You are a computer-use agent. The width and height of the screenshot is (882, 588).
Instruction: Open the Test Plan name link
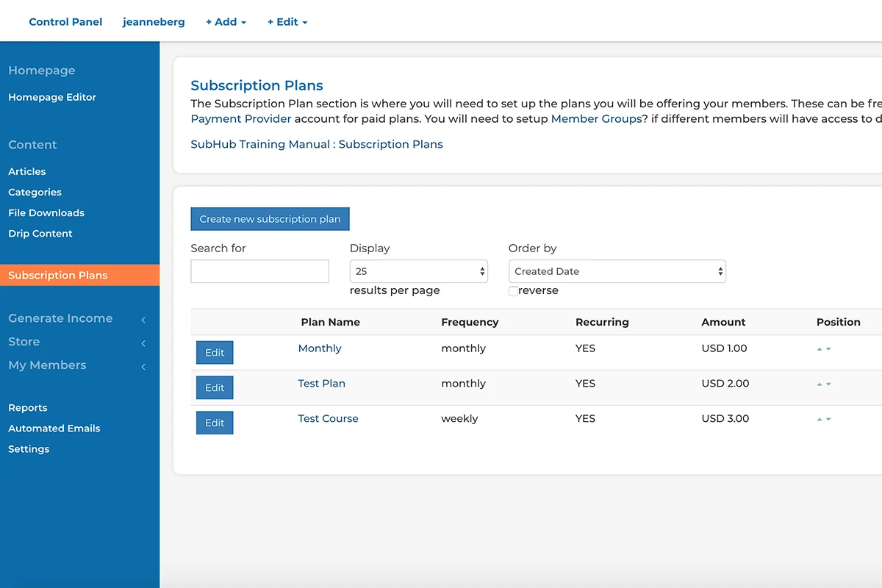tap(321, 384)
